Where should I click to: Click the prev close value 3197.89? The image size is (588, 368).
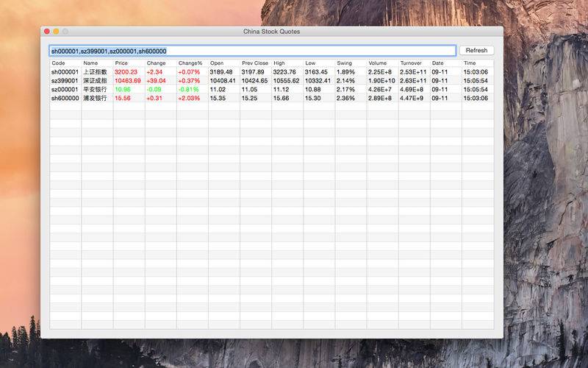tap(253, 71)
